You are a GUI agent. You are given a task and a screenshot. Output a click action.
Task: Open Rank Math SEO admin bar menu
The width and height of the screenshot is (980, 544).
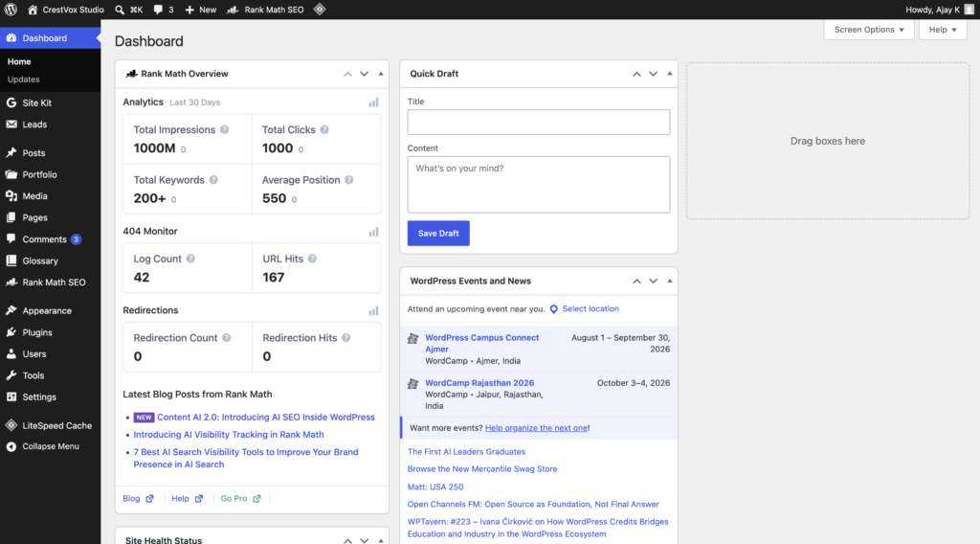coord(265,10)
